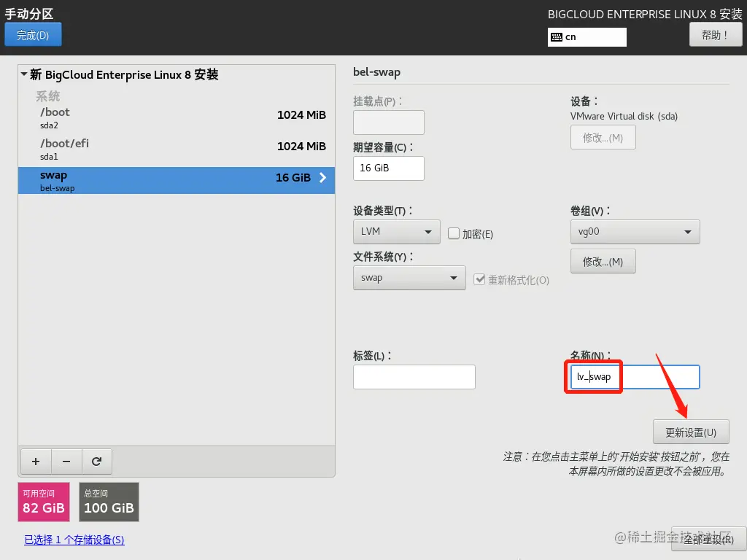Click the reload storage configuration icon

pyautogui.click(x=97, y=462)
